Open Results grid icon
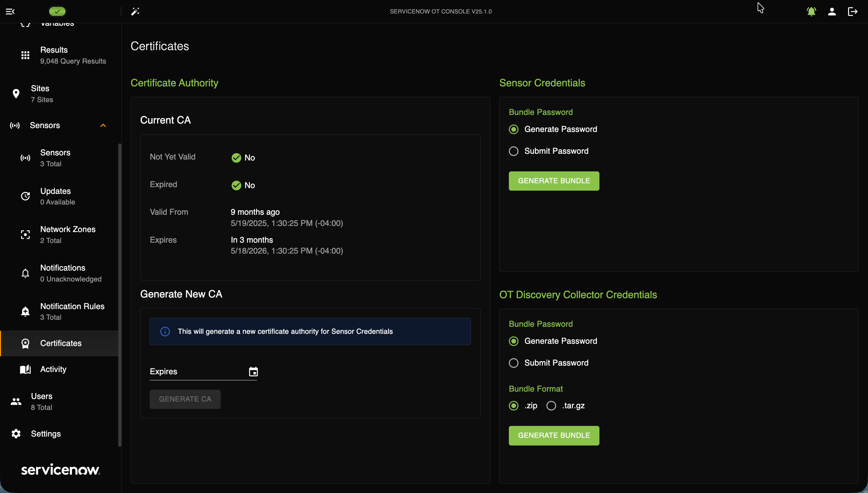The width and height of the screenshot is (868, 493). tap(25, 55)
